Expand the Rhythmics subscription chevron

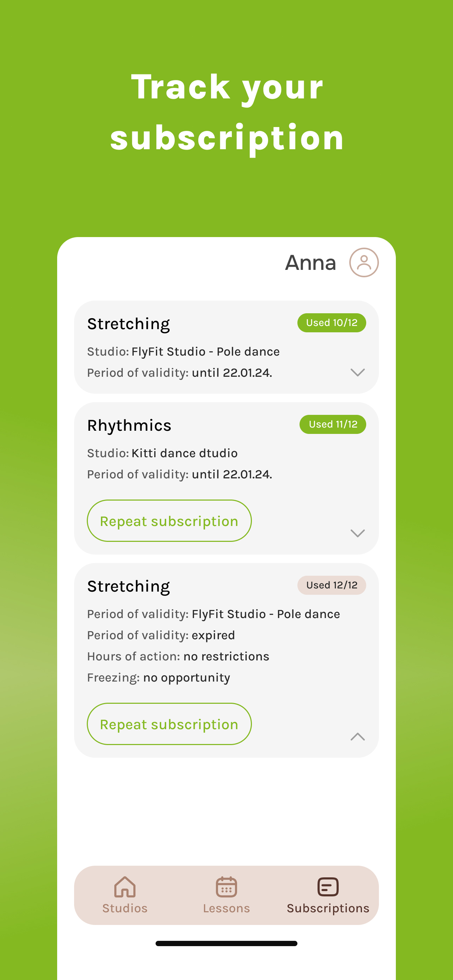pos(357,533)
